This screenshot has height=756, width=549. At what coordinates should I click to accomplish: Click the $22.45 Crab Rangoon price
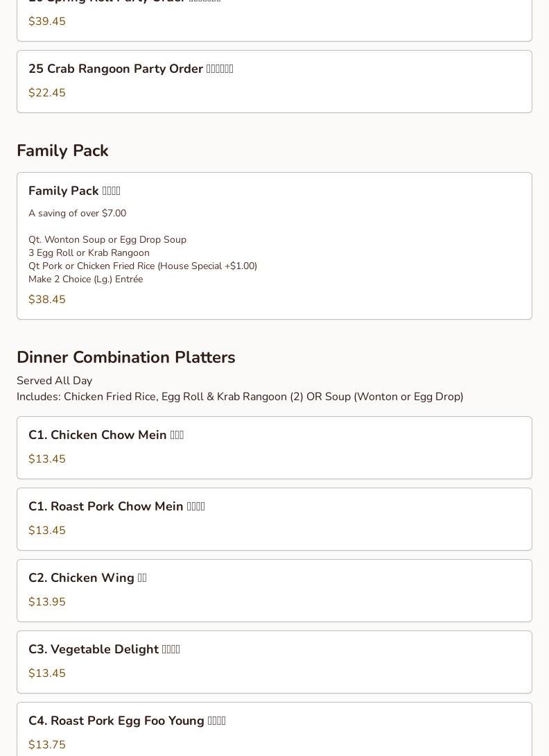coord(47,93)
